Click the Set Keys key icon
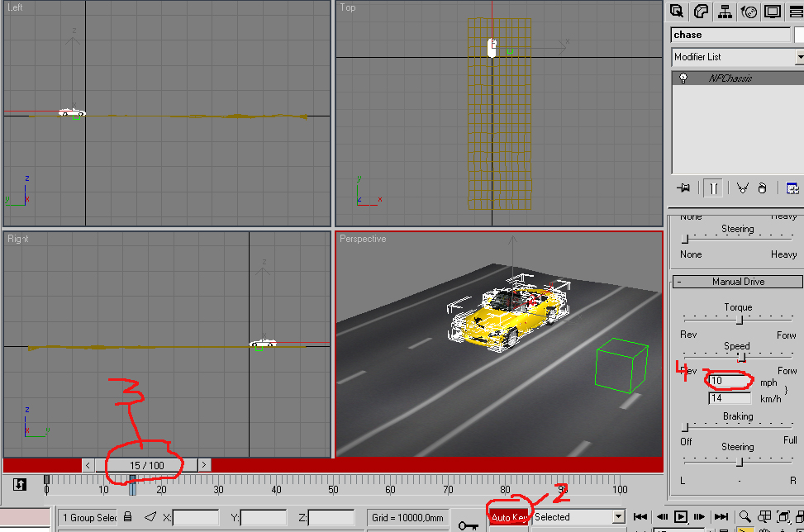 pyautogui.click(x=469, y=525)
